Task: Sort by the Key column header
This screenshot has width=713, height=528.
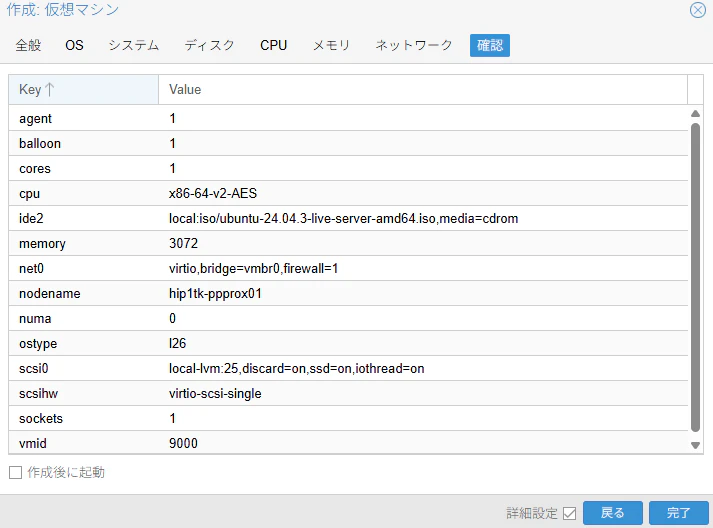Action: coord(83,90)
